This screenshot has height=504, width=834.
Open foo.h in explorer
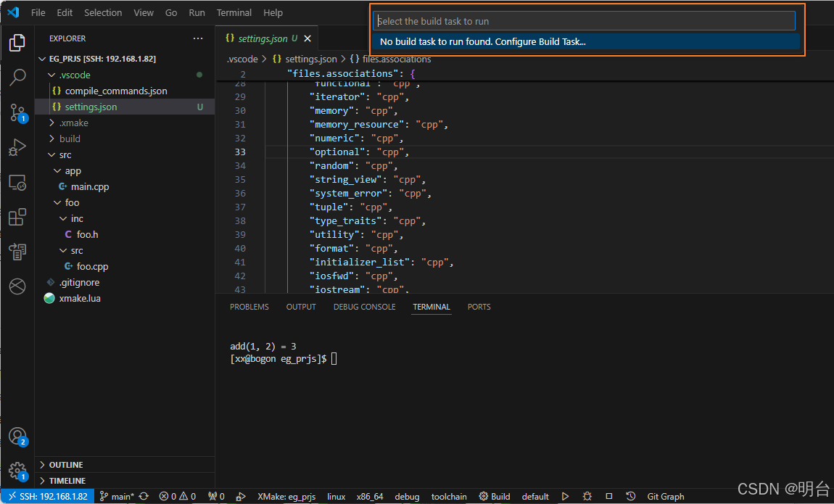coord(125,234)
